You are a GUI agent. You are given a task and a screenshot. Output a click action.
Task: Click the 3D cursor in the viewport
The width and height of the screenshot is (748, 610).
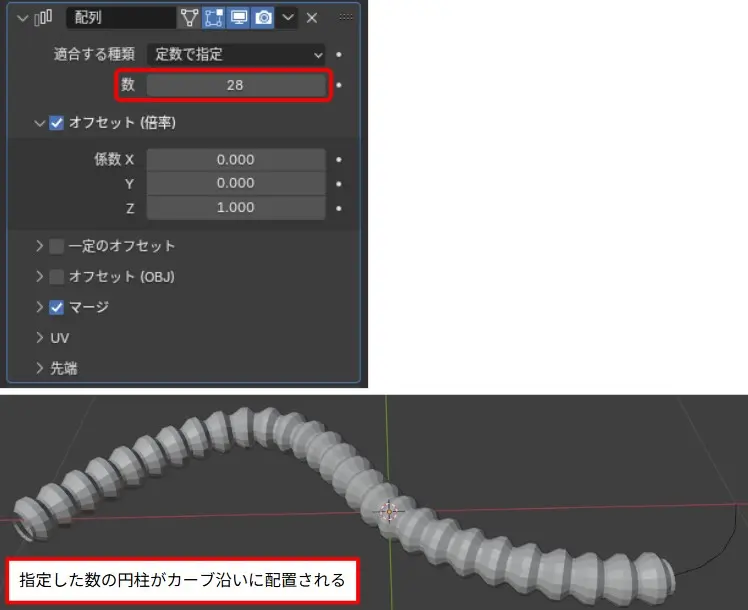(x=389, y=511)
